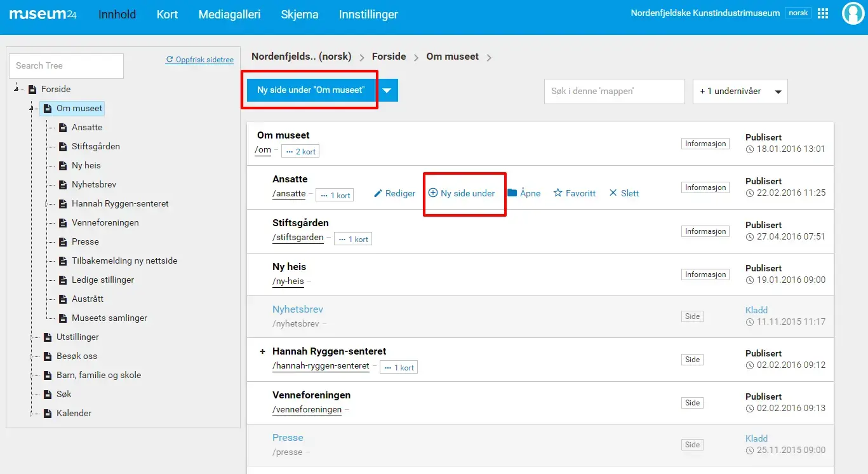The height and width of the screenshot is (474, 868).
Task: Select Søk in the side tree
Action: pyautogui.click(x=64, y=394)
